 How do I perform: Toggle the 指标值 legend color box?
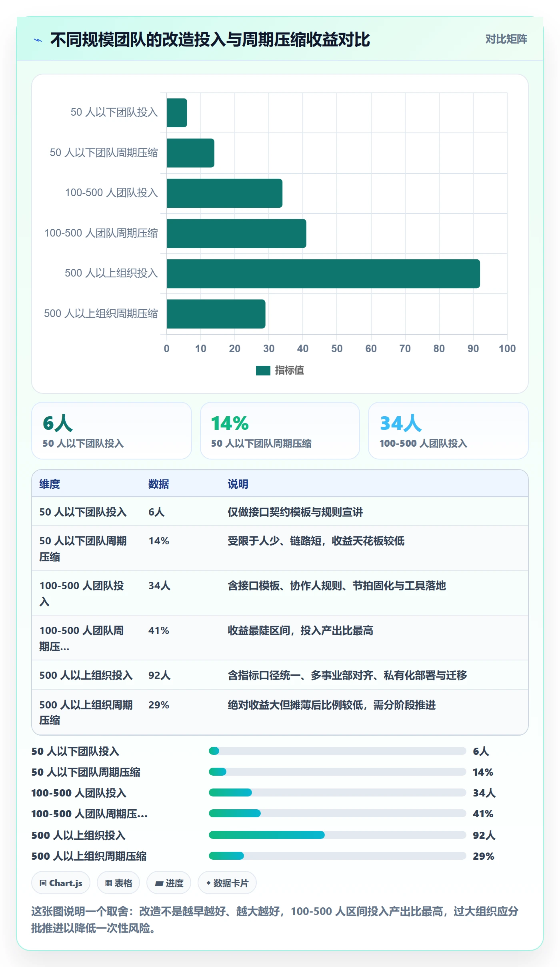(x=263, y=371)
